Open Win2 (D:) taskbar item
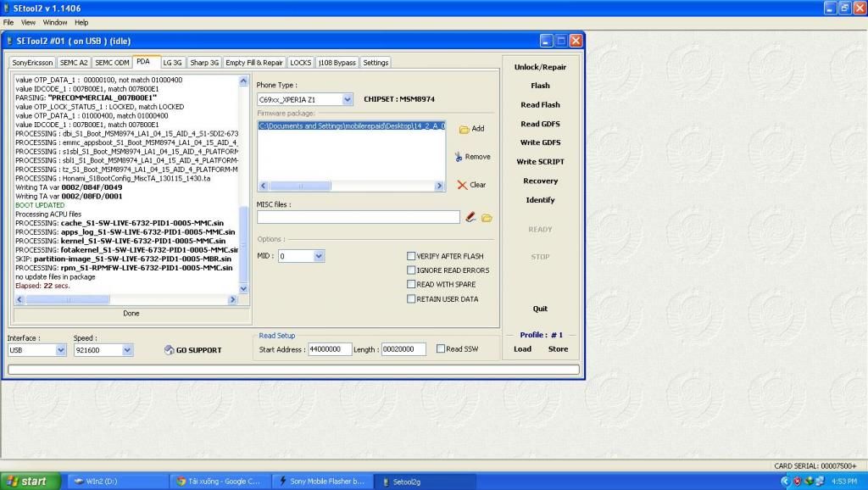This screenshot has height=490, width=868. pyautogui.click(x=118, y=482)
